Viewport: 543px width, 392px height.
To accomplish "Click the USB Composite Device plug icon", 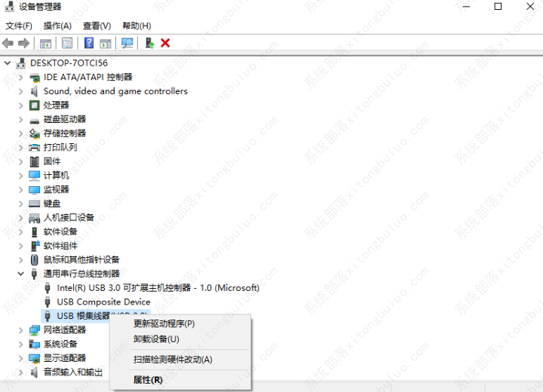I will (48, 302).
